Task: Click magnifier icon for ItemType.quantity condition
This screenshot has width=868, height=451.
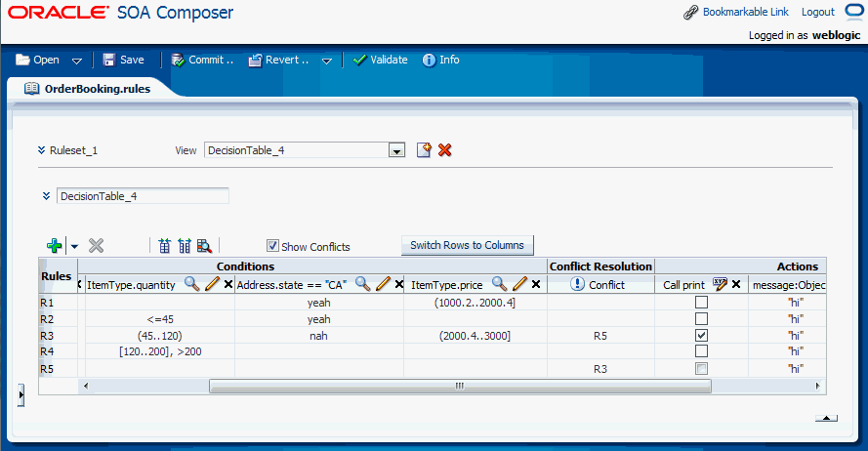Action: point(192,284)
